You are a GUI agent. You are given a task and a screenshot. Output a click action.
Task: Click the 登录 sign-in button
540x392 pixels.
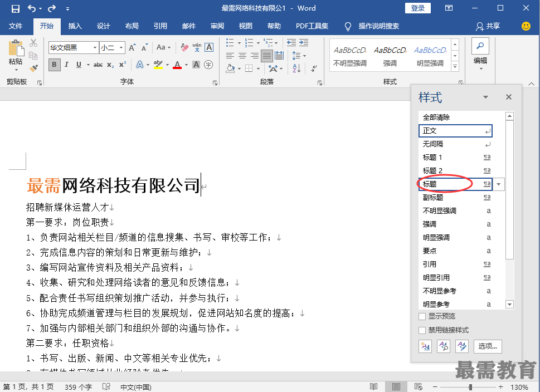pyautogui.click(x=418, y=8)
